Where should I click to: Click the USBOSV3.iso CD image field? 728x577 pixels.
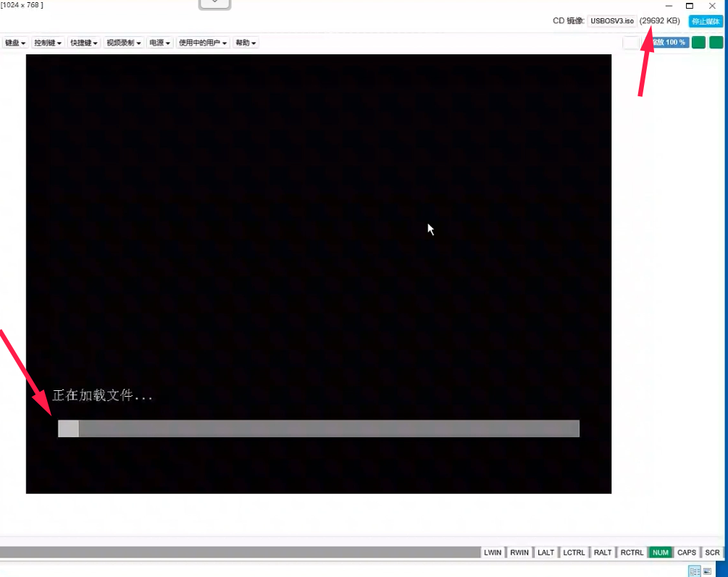611,21
